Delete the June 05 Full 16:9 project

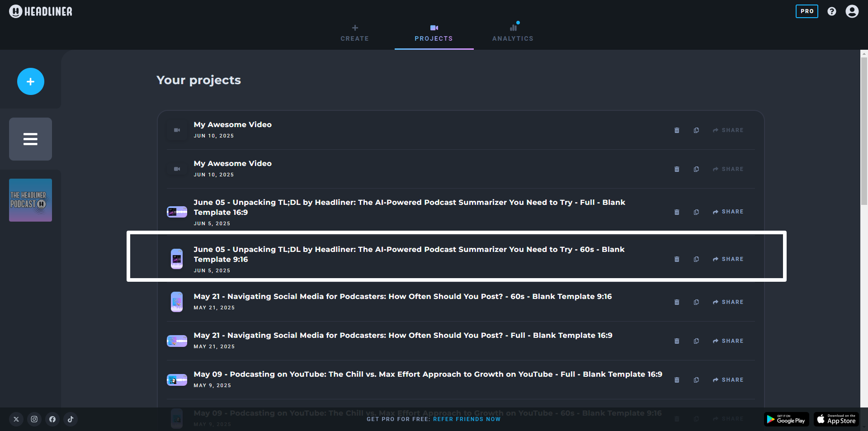click(677, 212)
